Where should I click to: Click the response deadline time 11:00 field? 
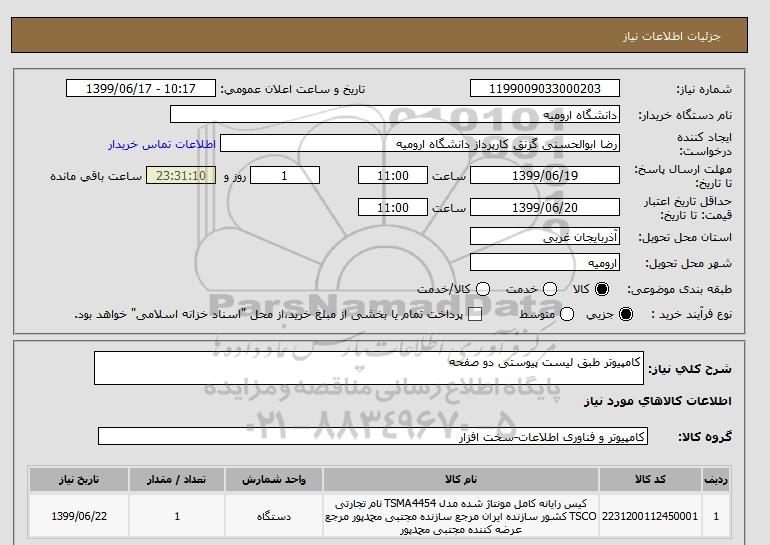393,175
